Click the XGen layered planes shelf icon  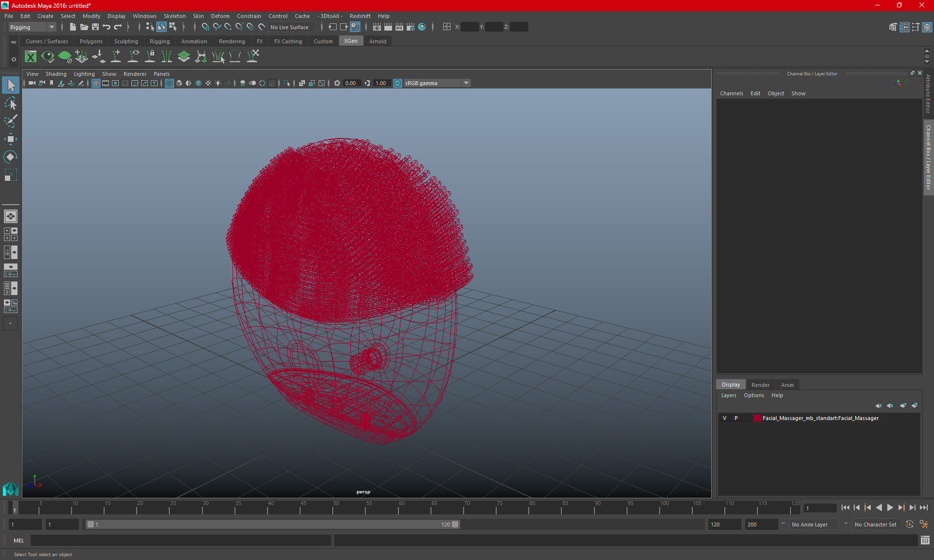point(184,57)
